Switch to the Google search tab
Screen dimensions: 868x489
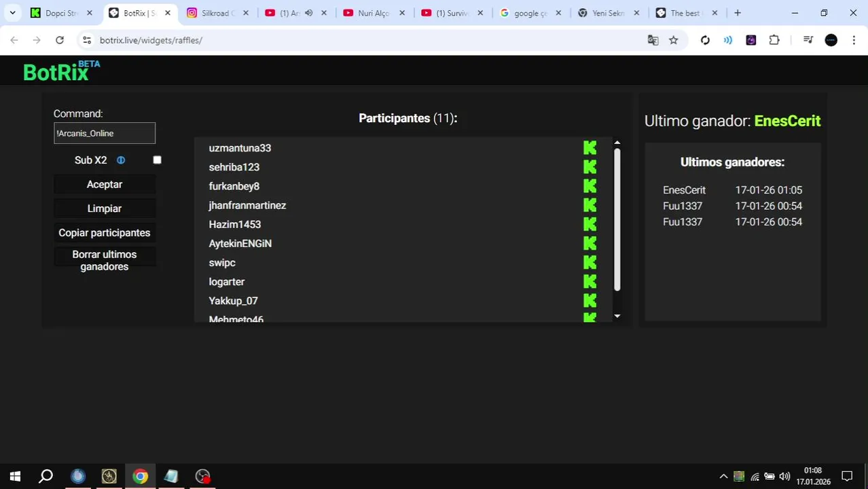tap(530, 13)
